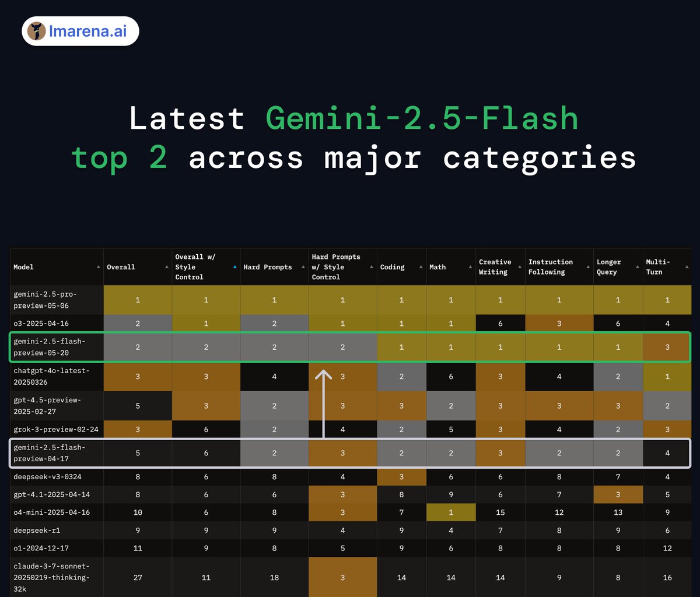The height and width of the screenshot is (597, 700).
Task: Click o3-2025-04-16 Instruction Following rank 3
Action: pyautogui.click(x=559, y=323)
